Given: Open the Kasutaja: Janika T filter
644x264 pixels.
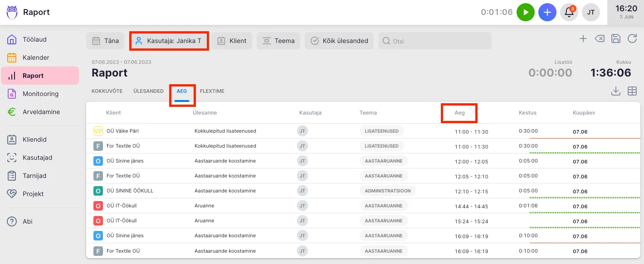Looking at the screenshot, I should [169, 41].
